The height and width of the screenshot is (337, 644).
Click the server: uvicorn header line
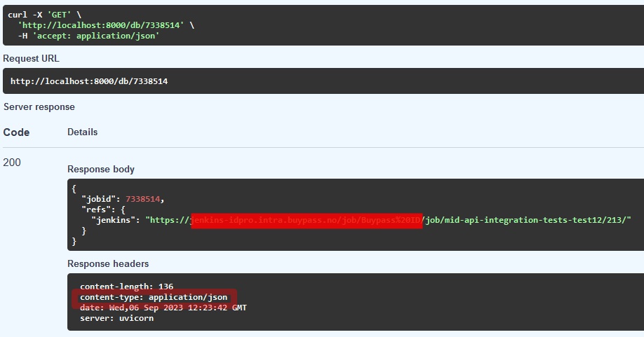click(x=116, y=318)
